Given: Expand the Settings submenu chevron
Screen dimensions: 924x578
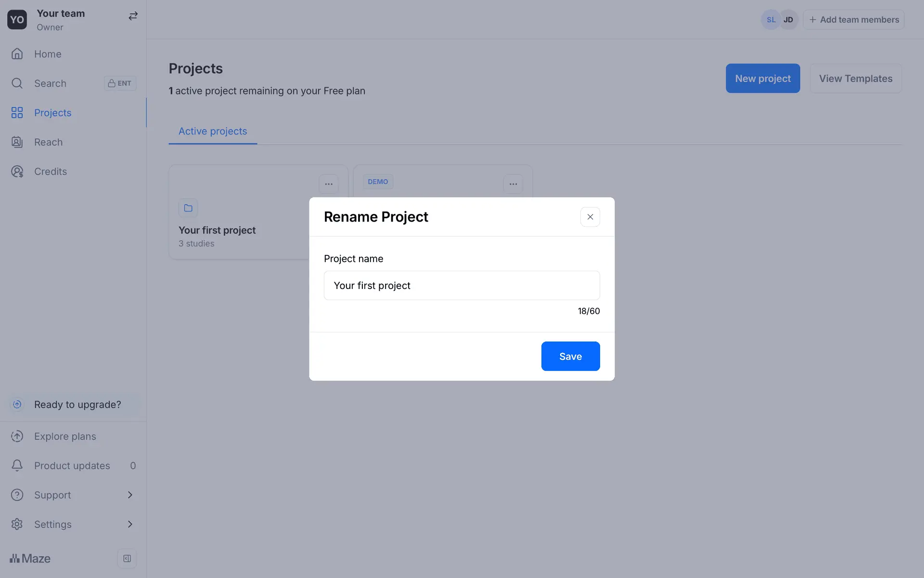Looking at the screenshot, I should click(130, 524).
